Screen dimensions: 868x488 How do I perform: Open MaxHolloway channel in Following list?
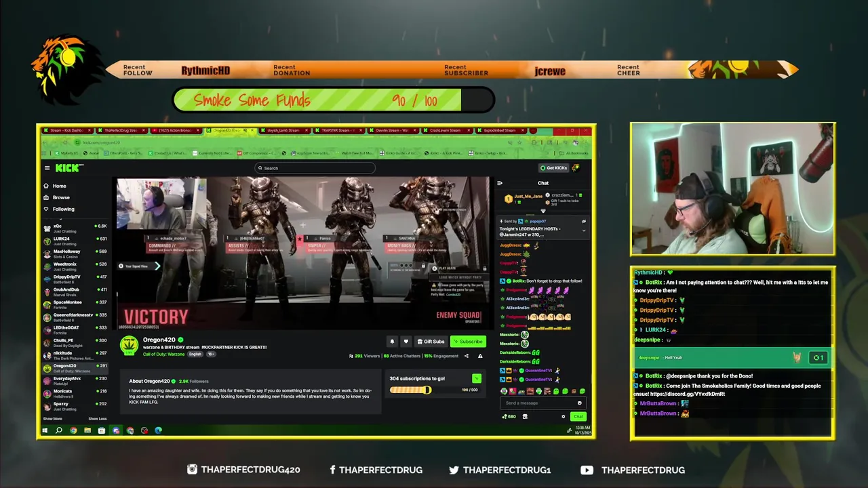pyautogui.click(x=75, y=253)
